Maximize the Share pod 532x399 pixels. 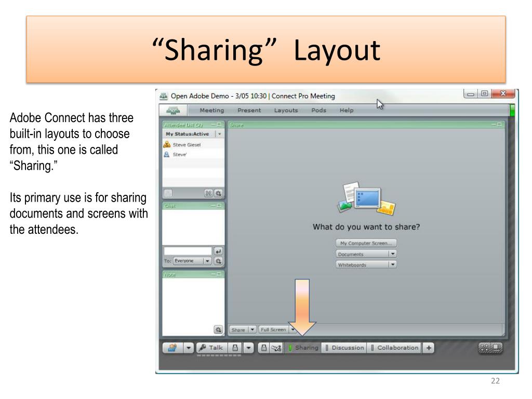point(499,125)
